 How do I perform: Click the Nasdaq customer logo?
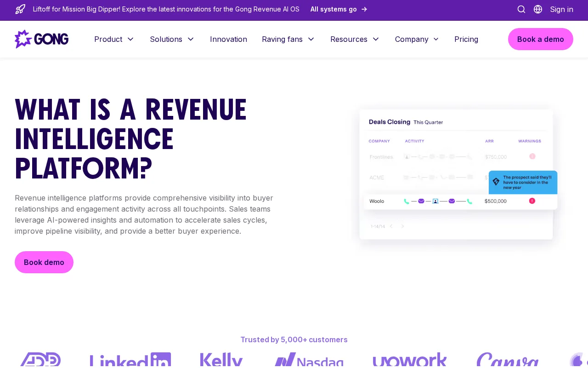309,360
